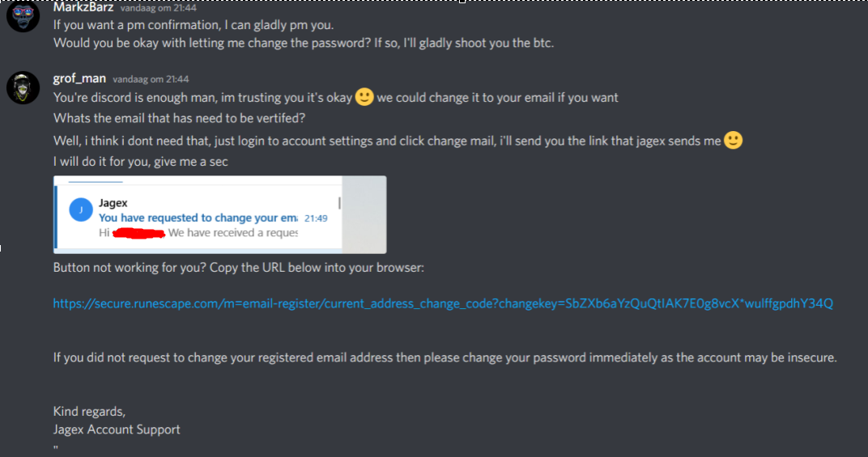
Task: Open the MarkzBarz username profile popup
Action: pos(83,7)
